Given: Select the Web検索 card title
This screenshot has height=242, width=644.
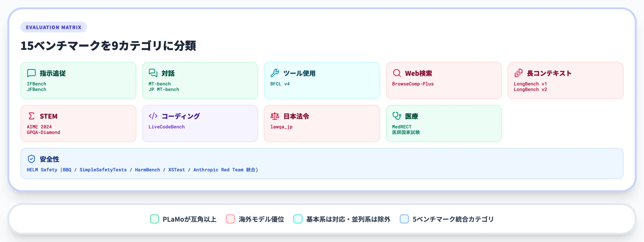Looking at the screenshot, I should coord(418,73).
